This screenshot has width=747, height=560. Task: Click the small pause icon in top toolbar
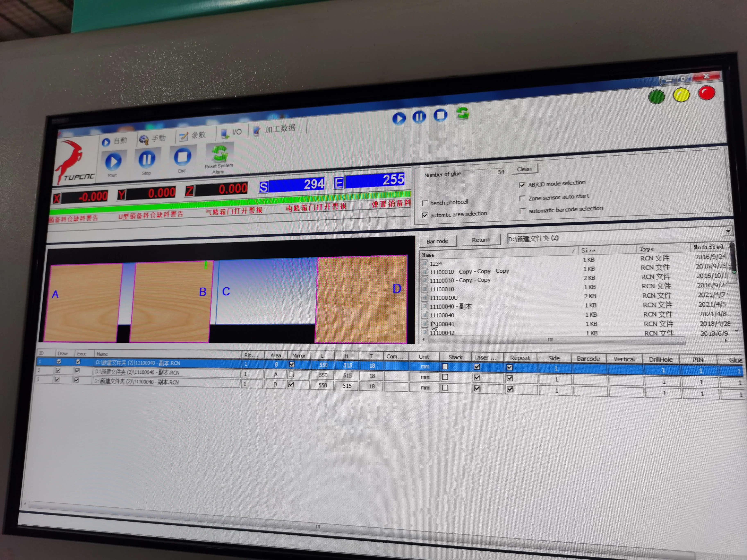click(419, 117)
